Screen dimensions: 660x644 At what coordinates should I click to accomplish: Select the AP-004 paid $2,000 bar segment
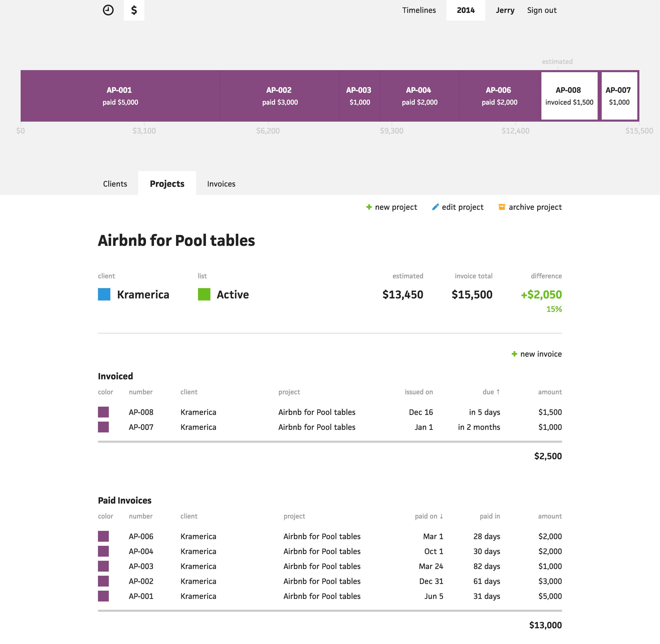coord(419,96)
